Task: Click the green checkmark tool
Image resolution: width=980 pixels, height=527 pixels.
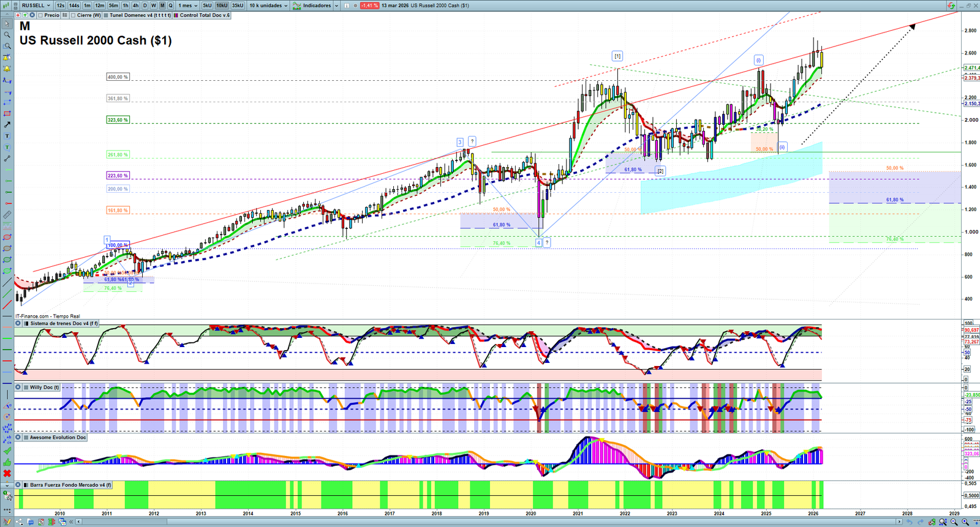Action: (7, 451)
